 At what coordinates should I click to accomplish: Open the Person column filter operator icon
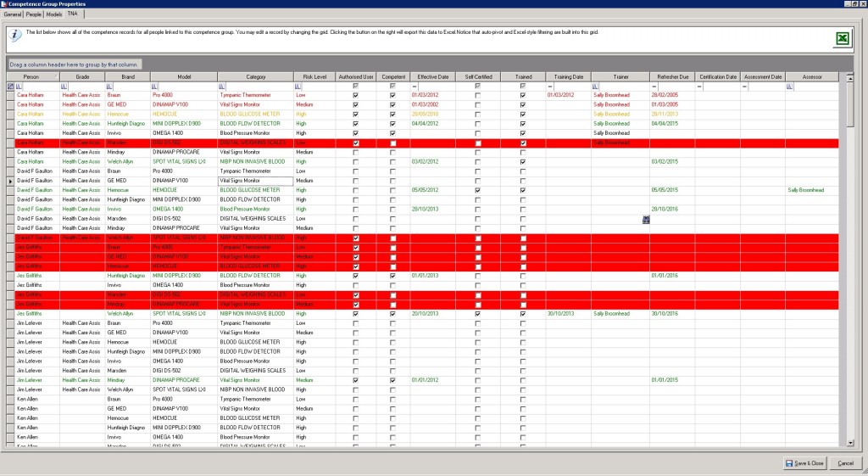pos(19,87)
